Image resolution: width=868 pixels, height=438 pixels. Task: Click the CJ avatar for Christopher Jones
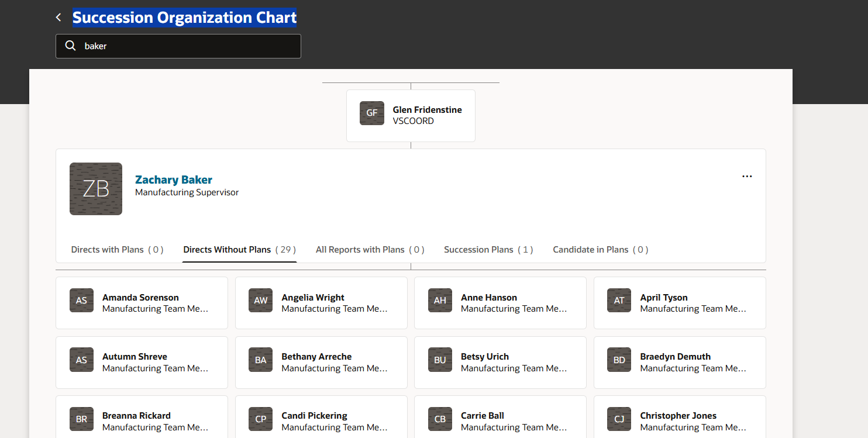(x=619, y=419)
